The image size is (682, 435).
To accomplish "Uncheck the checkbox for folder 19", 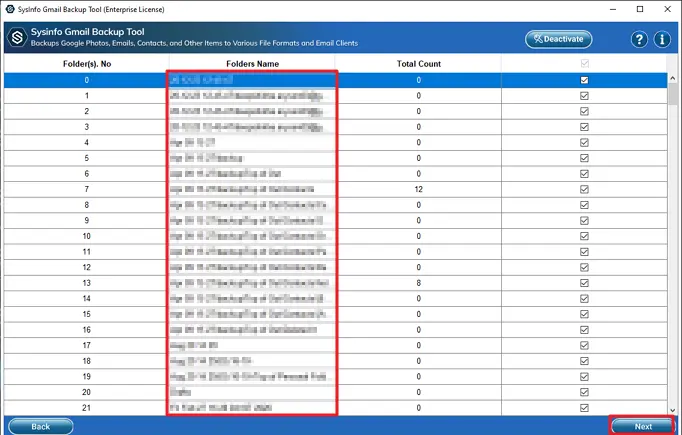I will click(x=585, y=377).
